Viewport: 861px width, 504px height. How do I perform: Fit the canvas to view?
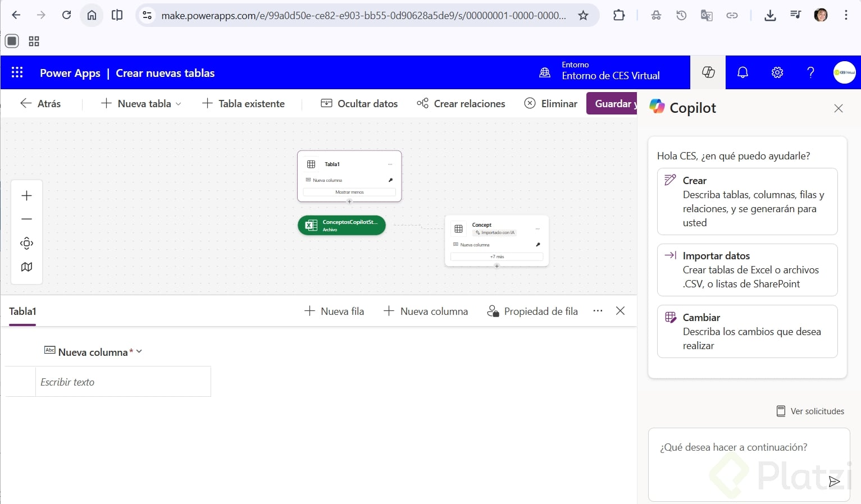(x=26, y=243)
